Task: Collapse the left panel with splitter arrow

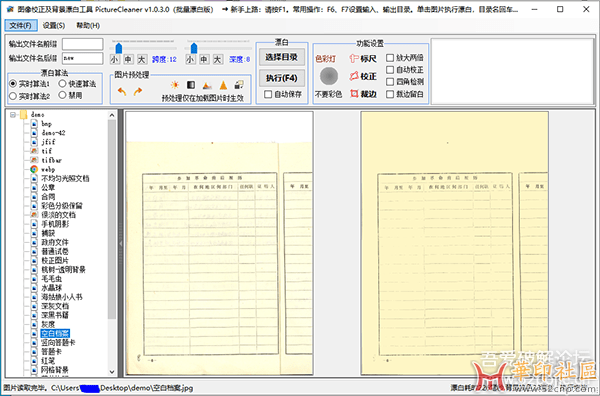Action: [x=121, y=243]
